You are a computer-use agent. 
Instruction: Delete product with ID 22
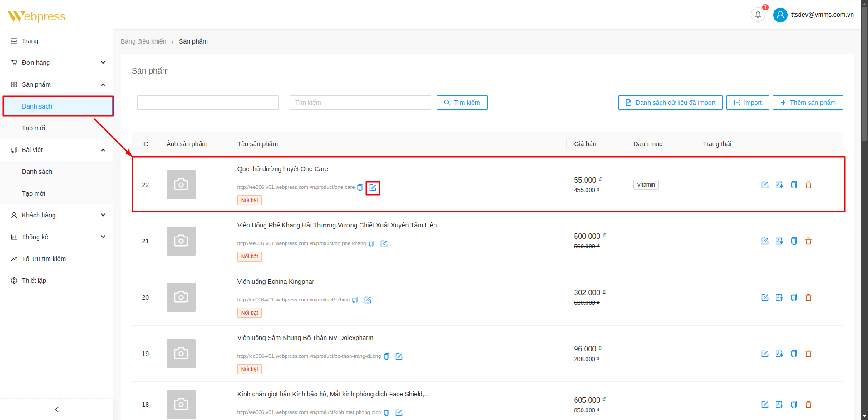click(808, 185)
